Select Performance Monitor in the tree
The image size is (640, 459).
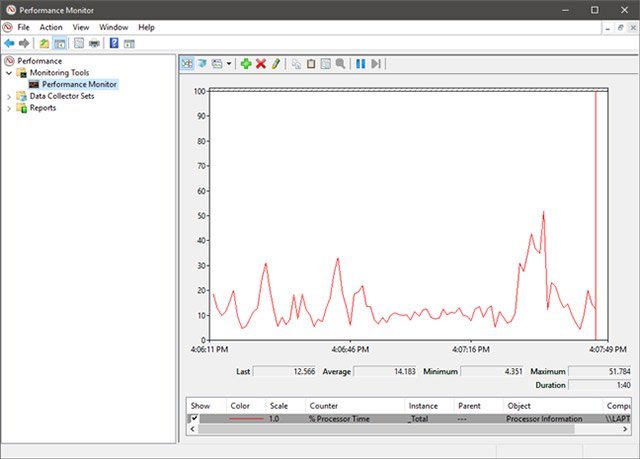click(x=79, y=85)
